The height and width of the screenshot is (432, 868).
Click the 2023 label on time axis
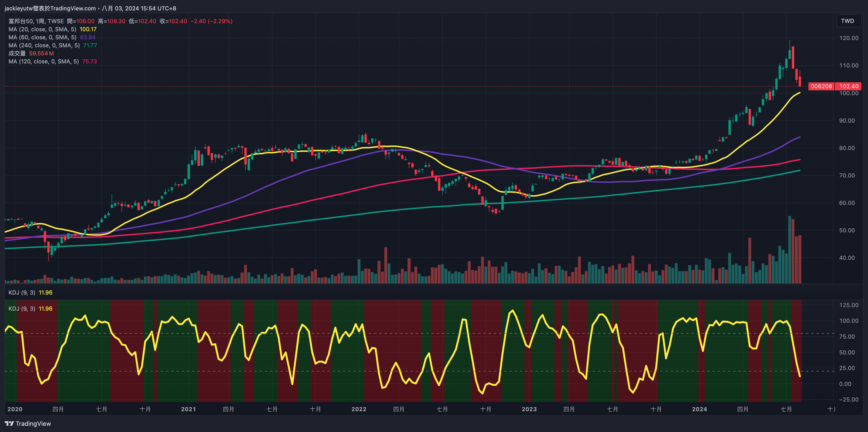pyautogui.click(x=529, y=409)
